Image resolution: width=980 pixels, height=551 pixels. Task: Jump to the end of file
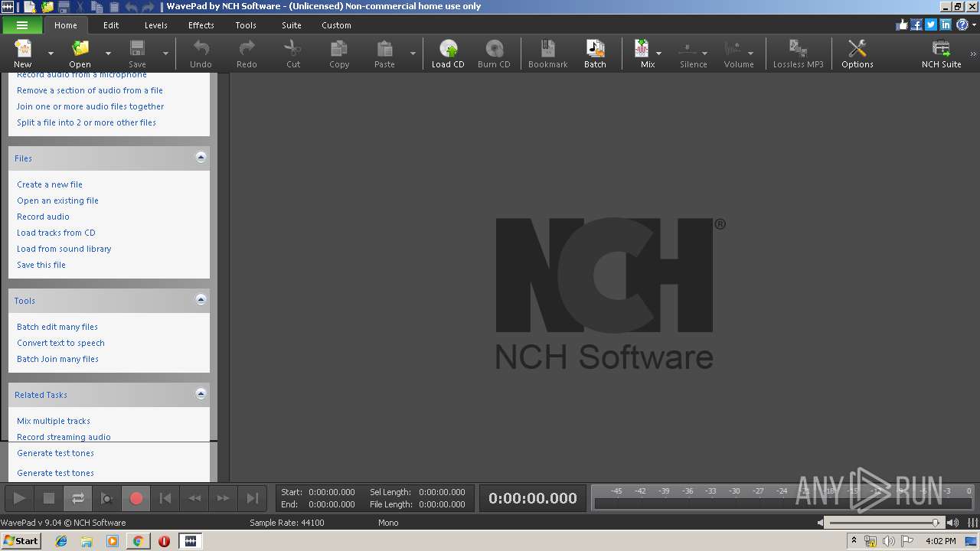253,498
